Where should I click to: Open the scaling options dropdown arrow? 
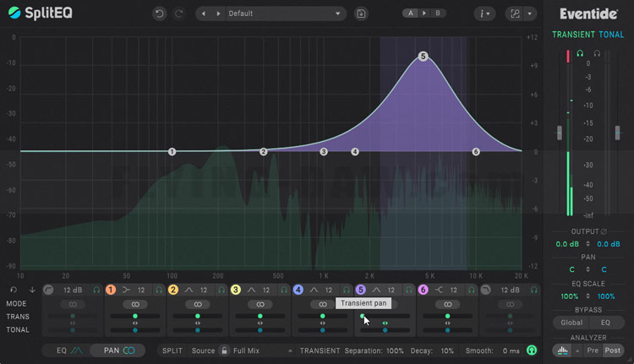click(530, 14)
